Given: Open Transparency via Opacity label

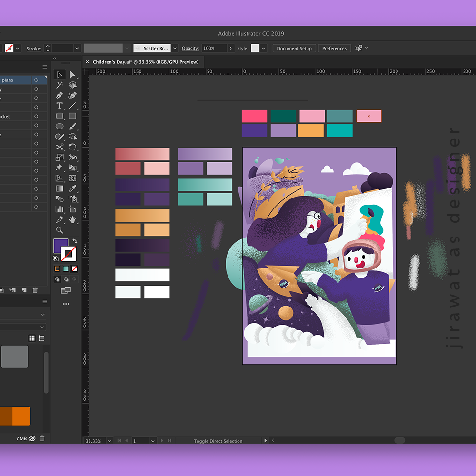Looking at the screenshot, I should 190,48.
